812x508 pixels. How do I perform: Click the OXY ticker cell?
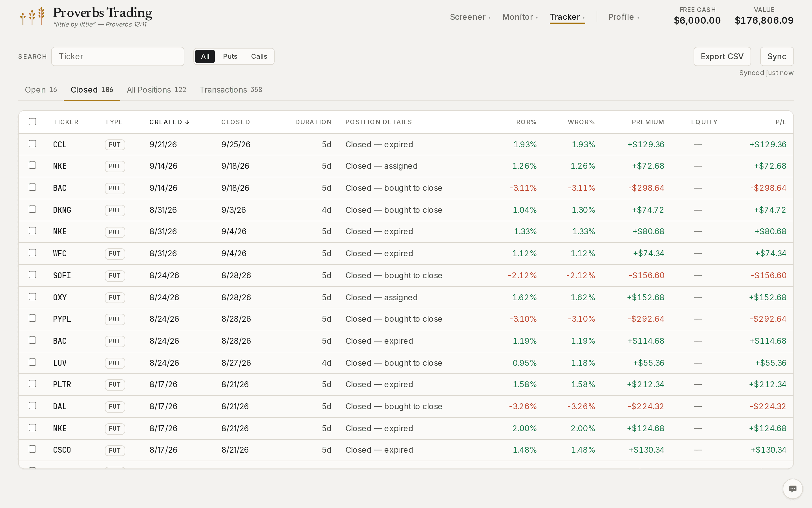(x=60, y=297)
